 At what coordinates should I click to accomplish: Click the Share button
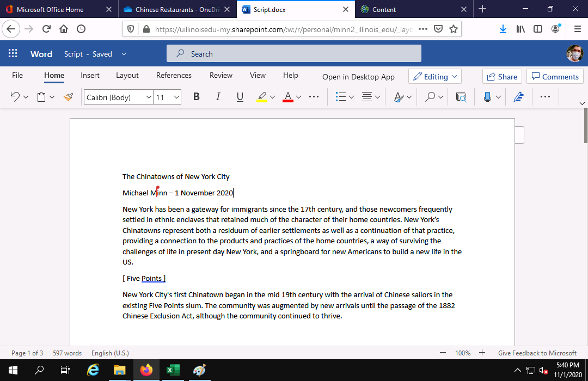coord(502,77)
